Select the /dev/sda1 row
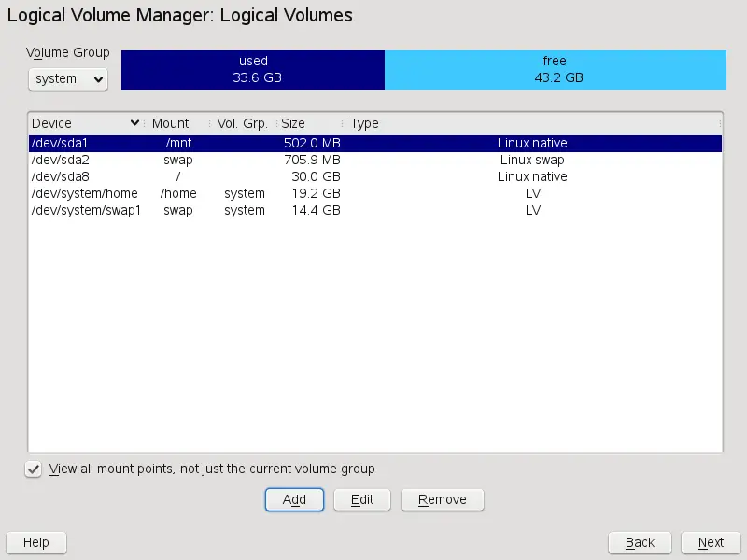Viewport: 747px width, 560px height. (x=373, y=144)
